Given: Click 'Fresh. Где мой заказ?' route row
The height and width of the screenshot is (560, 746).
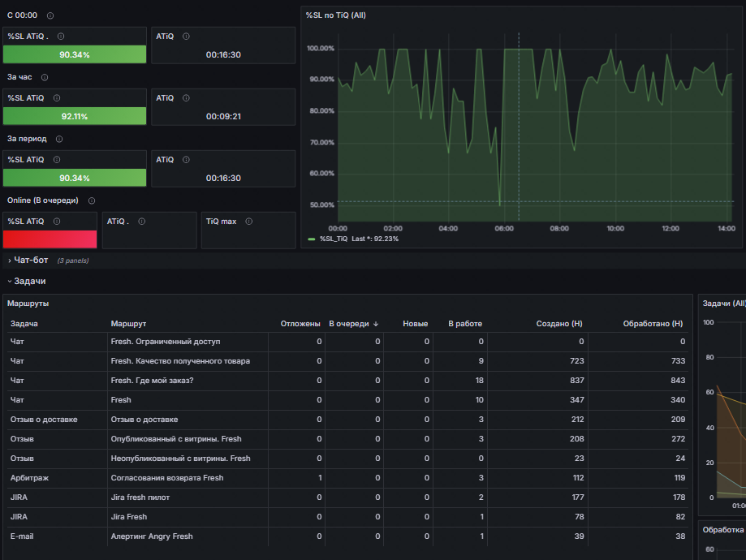Looking at the screenshot, I should pos(347,381).
